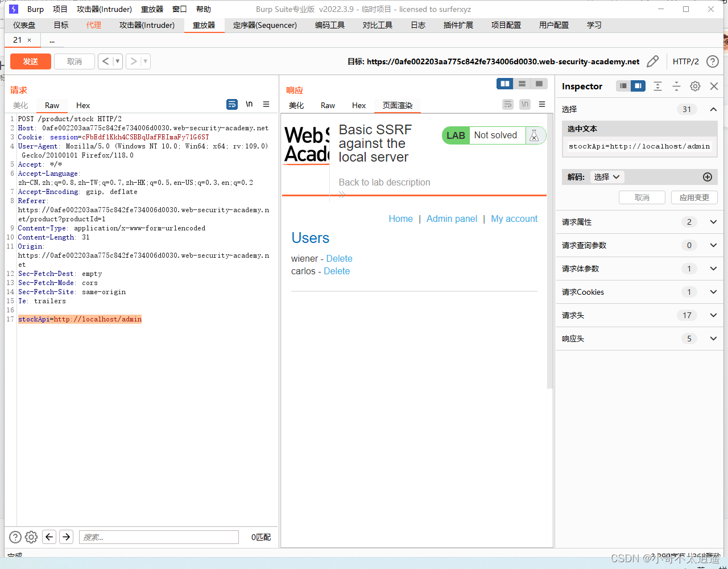Screen dimensions: 728x569
Task: Expand the 请求头 section
Action: [x=713, y=315]
